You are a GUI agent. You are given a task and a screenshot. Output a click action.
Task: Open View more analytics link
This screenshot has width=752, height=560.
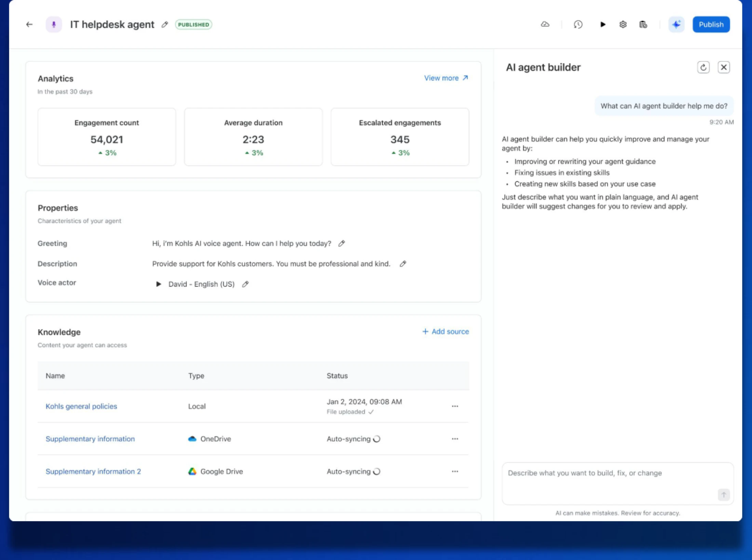pyautogui.click(x=446, y=78)
